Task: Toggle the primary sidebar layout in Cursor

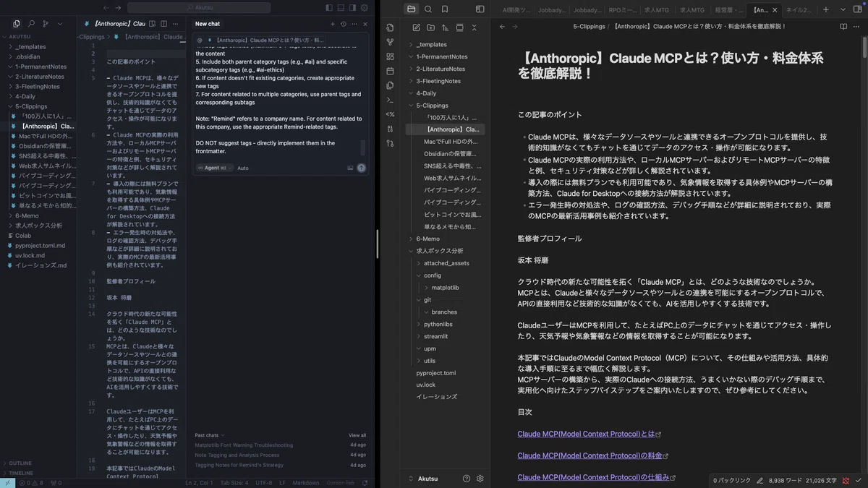Action: [x=329, y=7]
